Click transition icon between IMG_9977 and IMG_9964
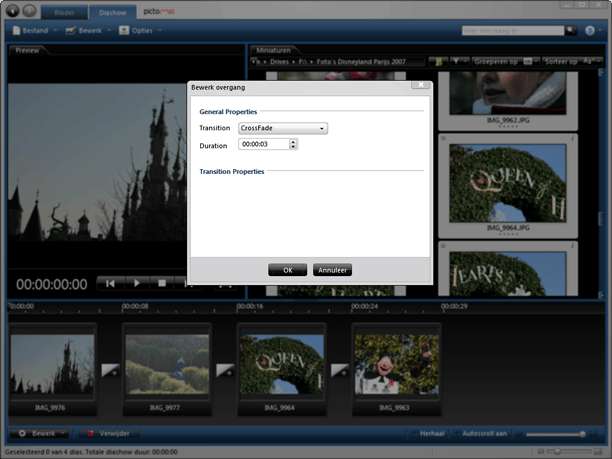612x459 pixels. point(225,370)
